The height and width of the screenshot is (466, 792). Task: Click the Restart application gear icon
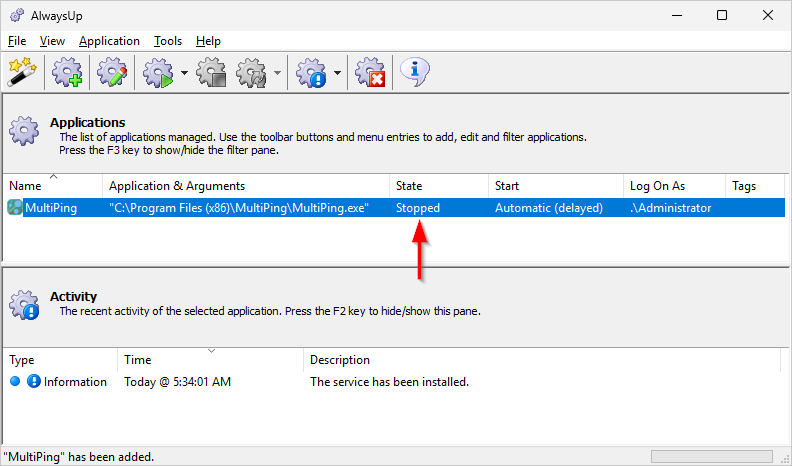click(252, 73)
